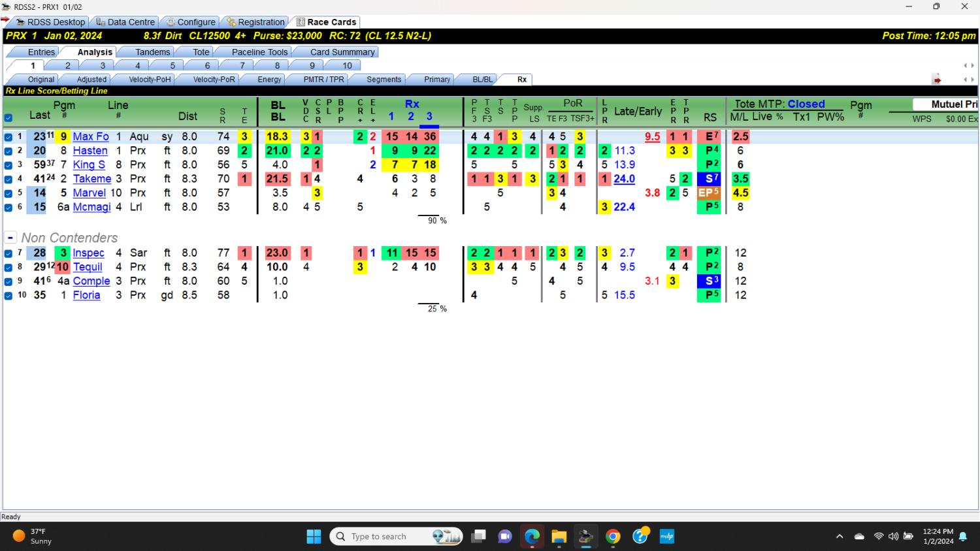The height and width of the screenshot is (551, 980).
Task: Click the RDSS horse icon in taskbar
Action: tap(585, 537)
